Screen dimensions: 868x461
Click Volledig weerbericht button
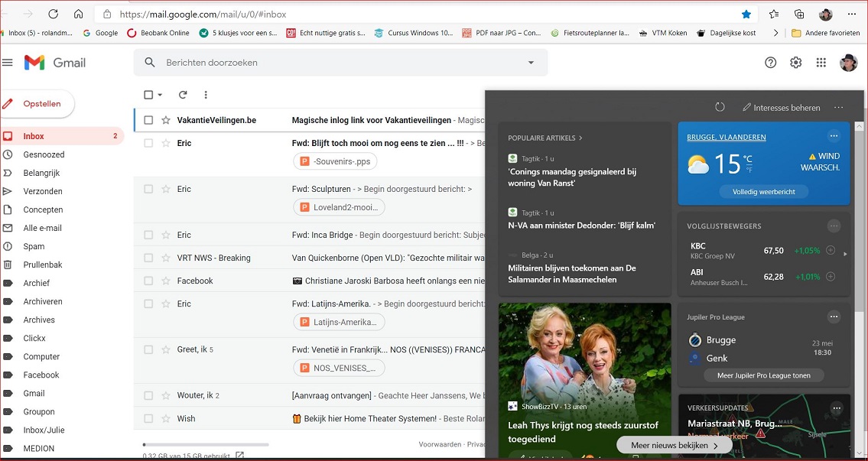[x=763, y=191]
